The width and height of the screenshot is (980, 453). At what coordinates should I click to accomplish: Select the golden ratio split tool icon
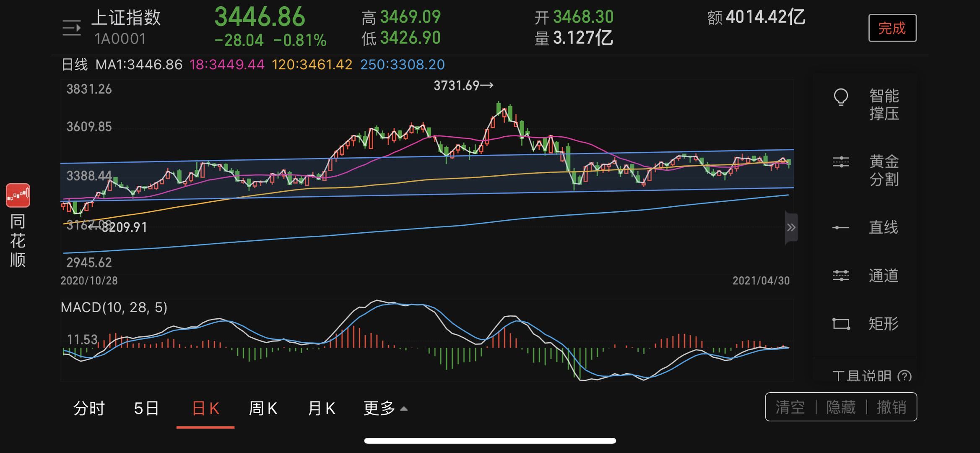(x=841, y=162)
